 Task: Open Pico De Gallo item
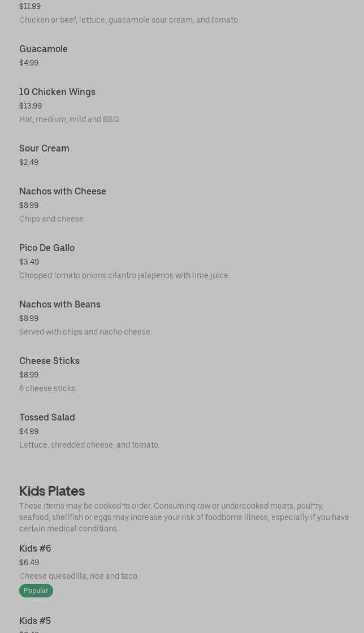(47, 248)
